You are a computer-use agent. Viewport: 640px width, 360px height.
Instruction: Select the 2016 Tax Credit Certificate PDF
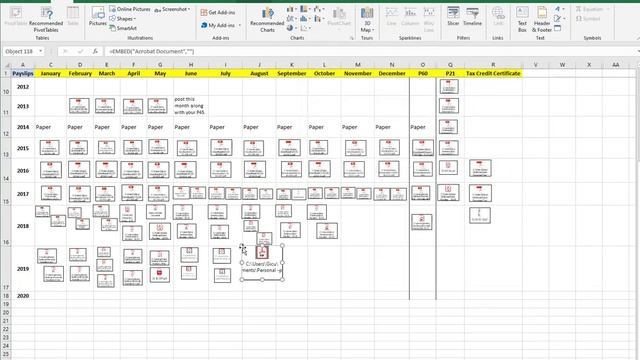point(480,168)
